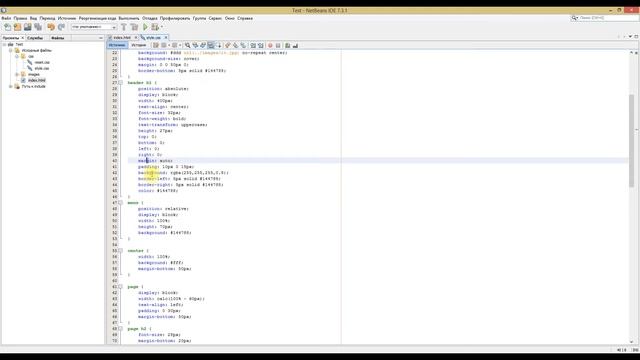This screenshot has width=640, height=360.
Task: Switch to the Файлы panel tab
Action: click(x=58, y=38)
